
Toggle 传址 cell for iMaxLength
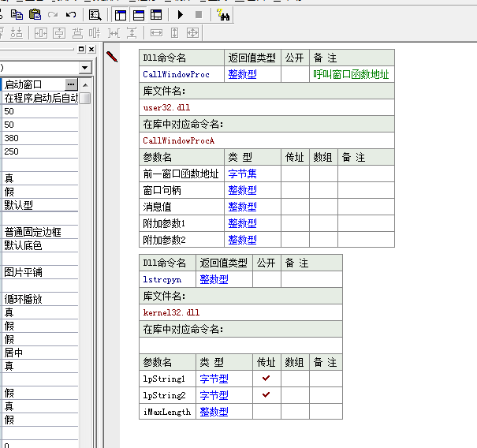tap(266, 412)
